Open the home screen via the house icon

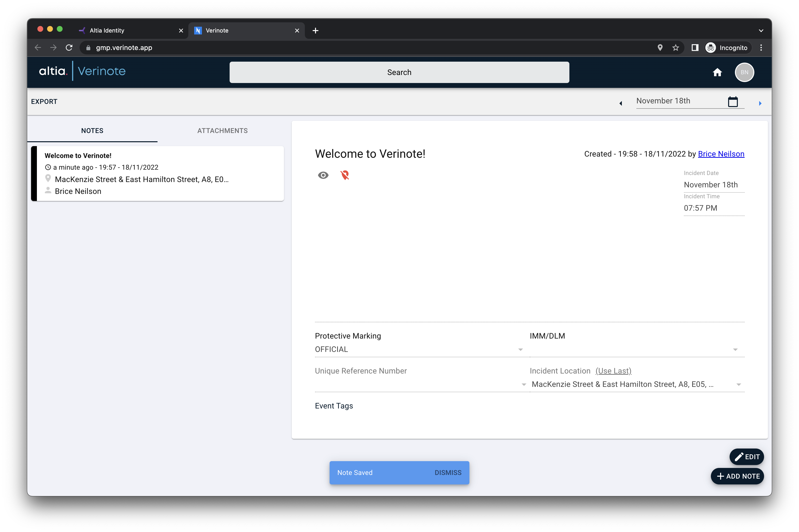(x=718, y=72)
